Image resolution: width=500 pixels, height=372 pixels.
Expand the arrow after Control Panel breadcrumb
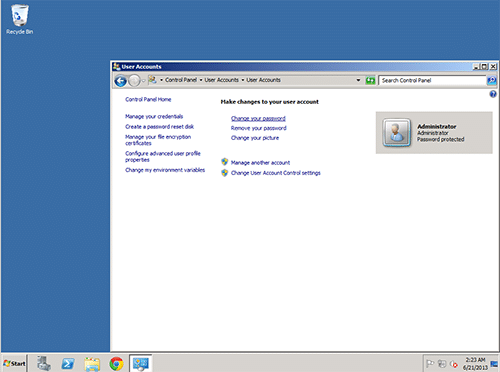click(201, 80)
